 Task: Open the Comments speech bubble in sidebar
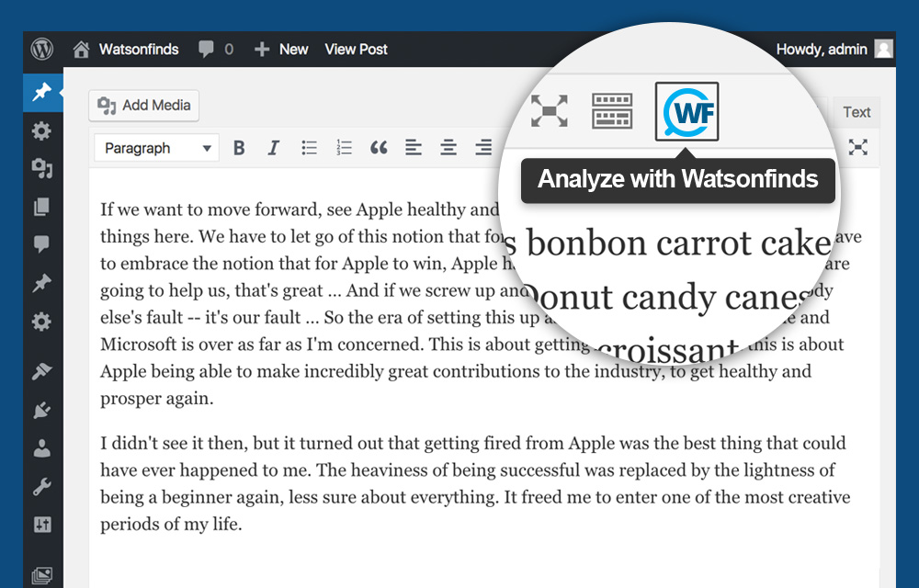(x=42, y=243)
